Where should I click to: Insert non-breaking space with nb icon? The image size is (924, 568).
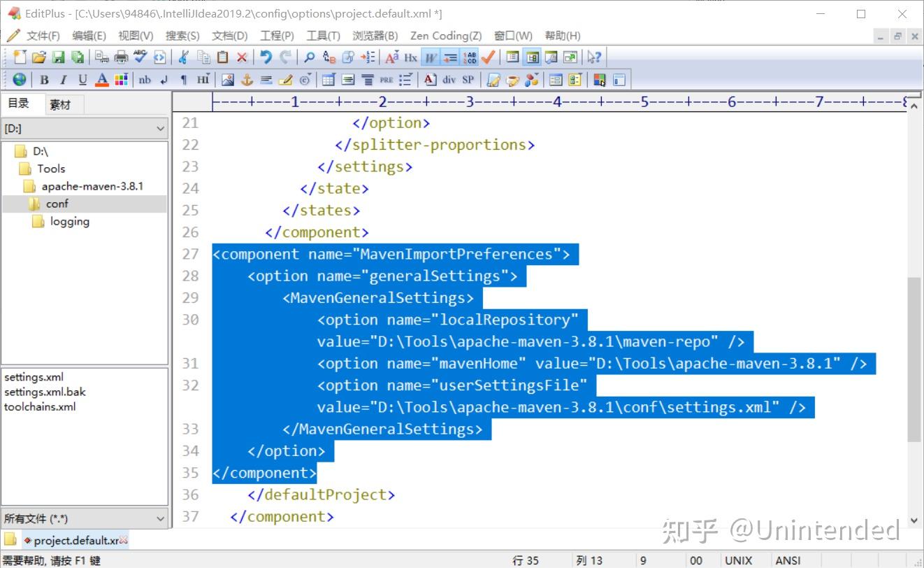(145, 80)
